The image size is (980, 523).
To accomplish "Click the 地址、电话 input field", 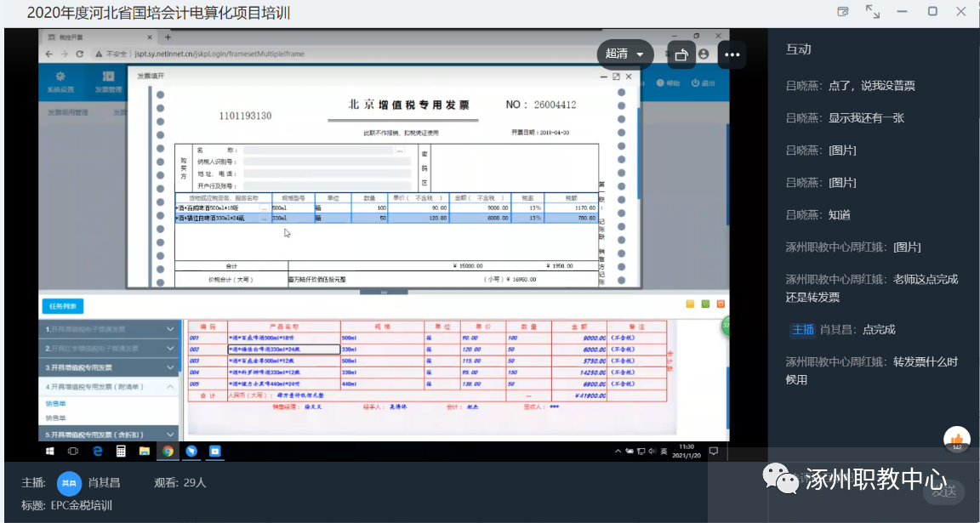I will 327,173.
